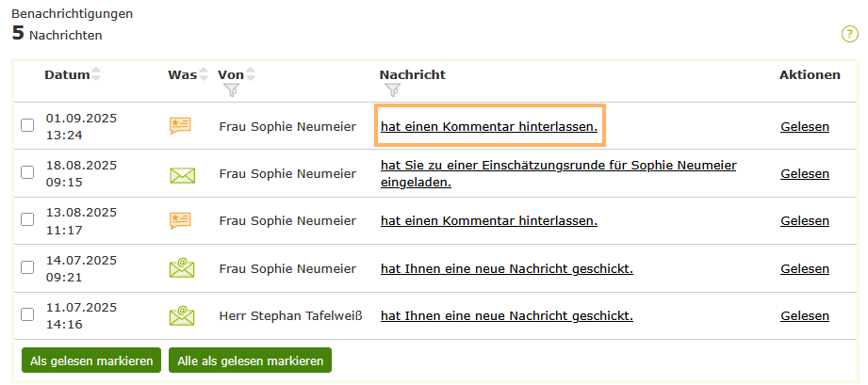Mark 13.08.2025 notification as Gelesen
868x385 pixels.
click(804, 220)
